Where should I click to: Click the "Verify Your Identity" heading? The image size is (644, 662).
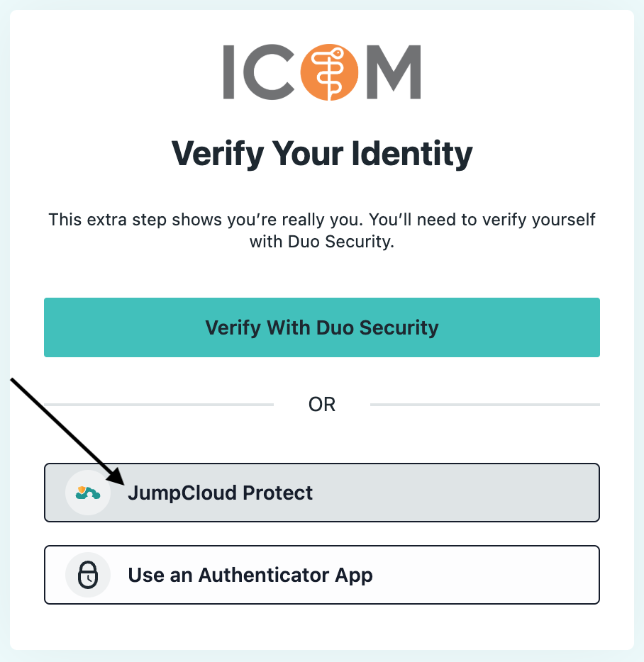click(x=321, y=154)
